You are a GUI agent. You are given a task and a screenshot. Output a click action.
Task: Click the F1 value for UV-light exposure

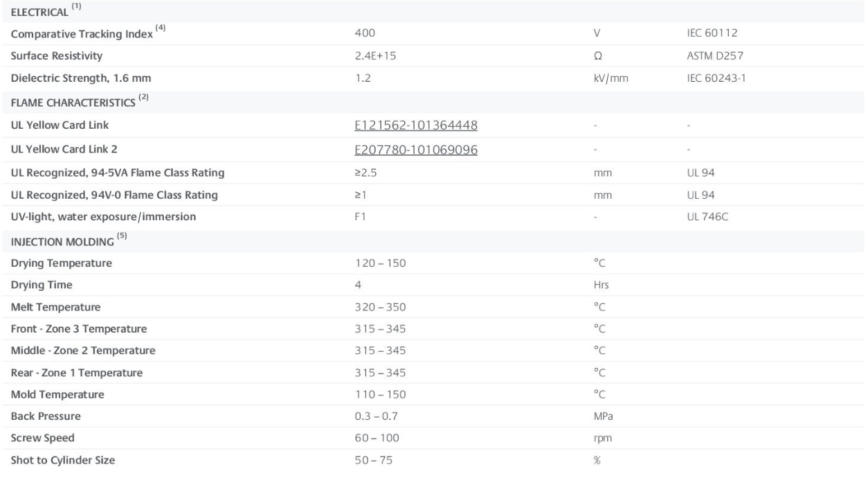tap(360, 217)
